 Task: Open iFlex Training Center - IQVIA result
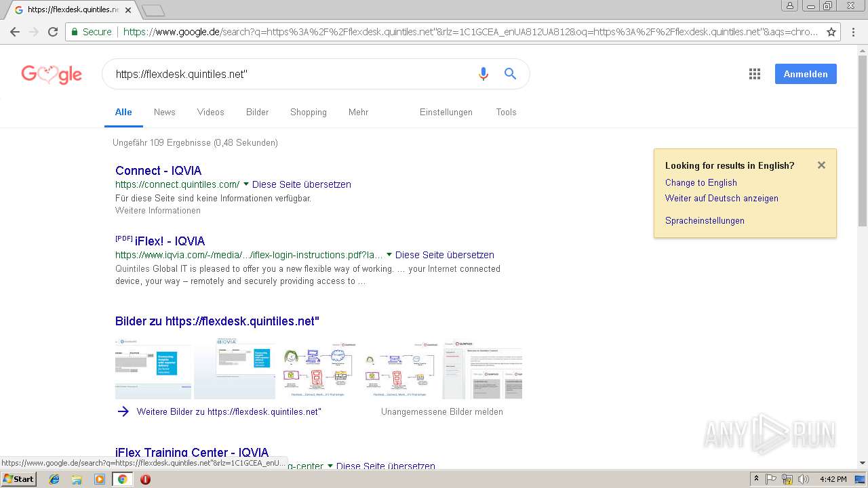(192, 452)
